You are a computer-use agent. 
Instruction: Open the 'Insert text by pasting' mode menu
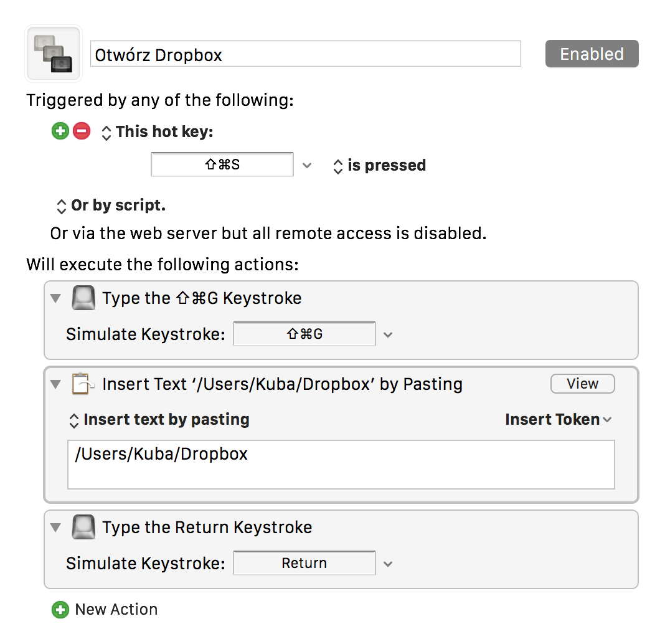(74, 420)
